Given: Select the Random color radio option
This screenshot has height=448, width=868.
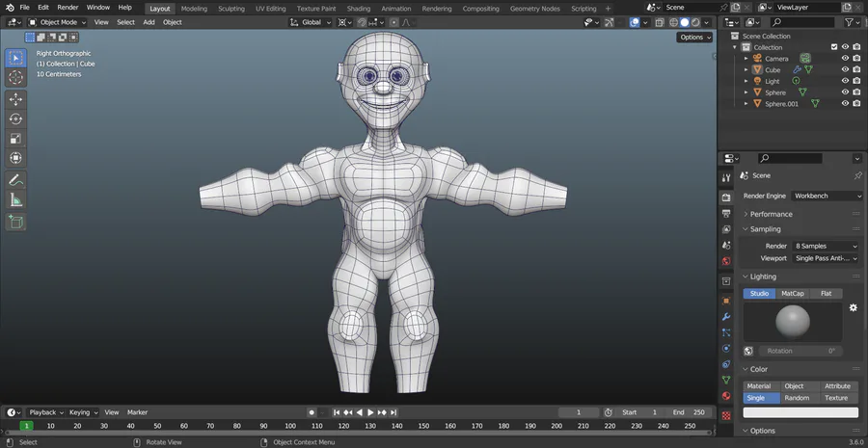Looking at the screenshot, I should click(x=797, y=398).
